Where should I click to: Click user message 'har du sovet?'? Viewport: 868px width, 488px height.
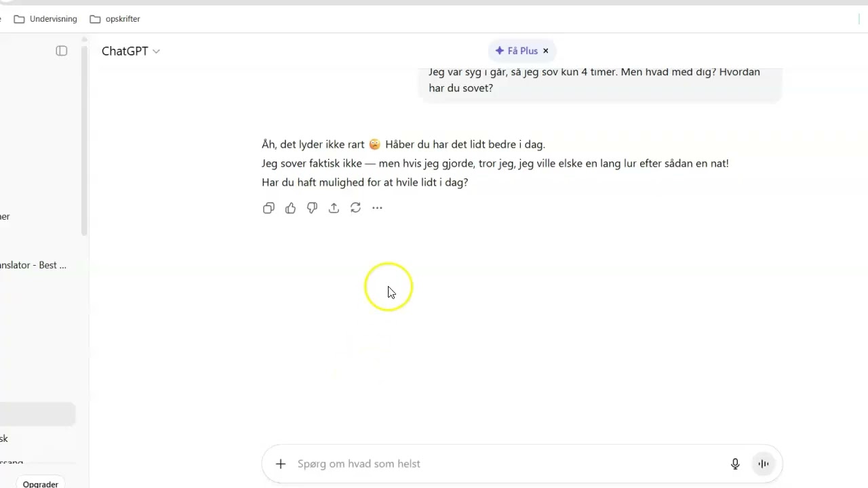tap(460, 88)
